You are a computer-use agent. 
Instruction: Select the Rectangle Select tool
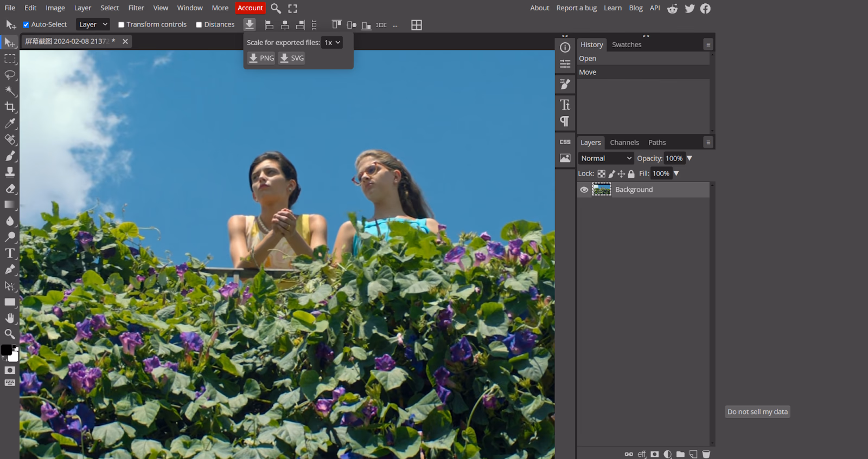(10, 59)
